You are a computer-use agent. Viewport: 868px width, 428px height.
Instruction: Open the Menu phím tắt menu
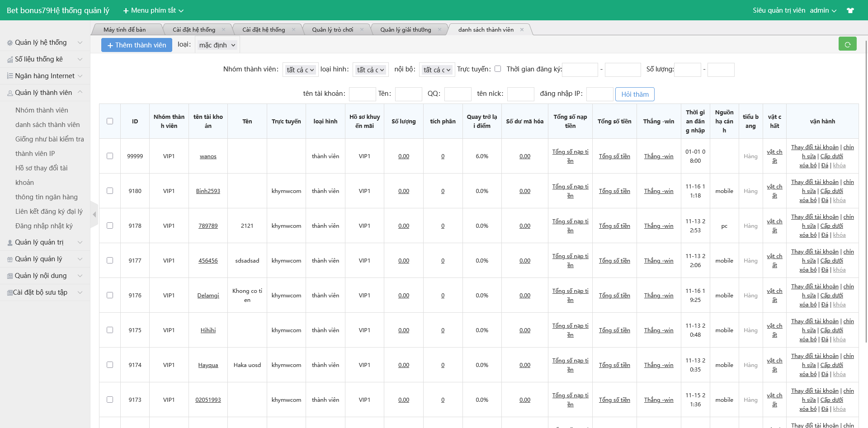pos(153,10)
